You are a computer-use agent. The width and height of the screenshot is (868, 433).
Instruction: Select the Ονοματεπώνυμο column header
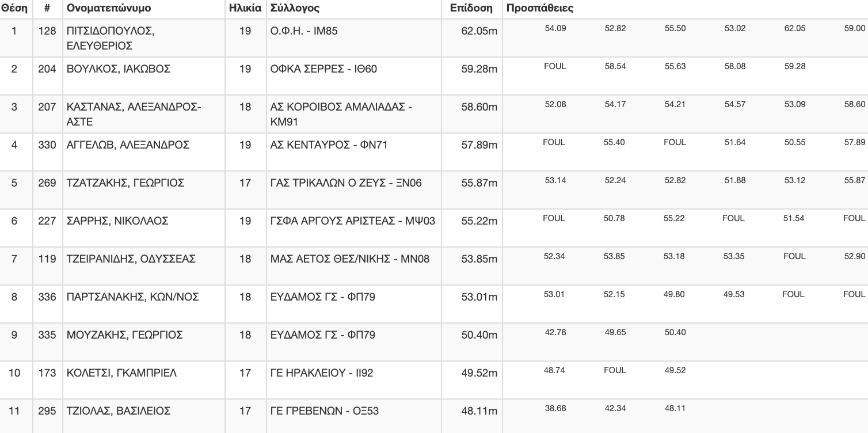click(109, 9)
